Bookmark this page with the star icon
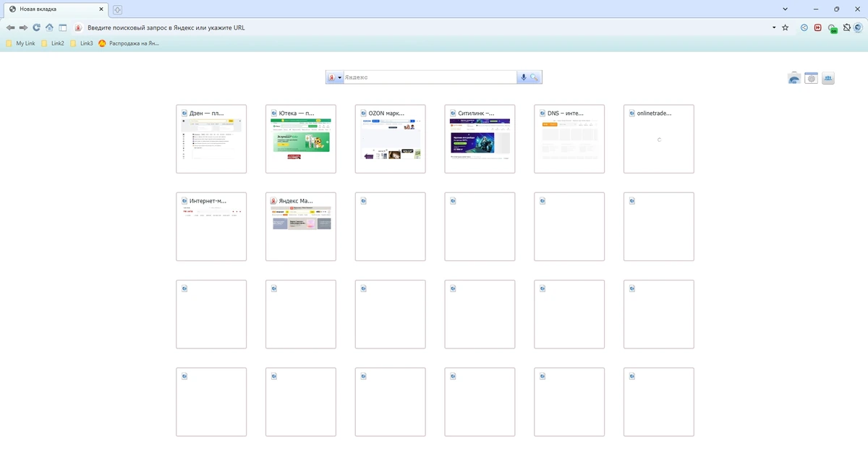 pos(786,27)
